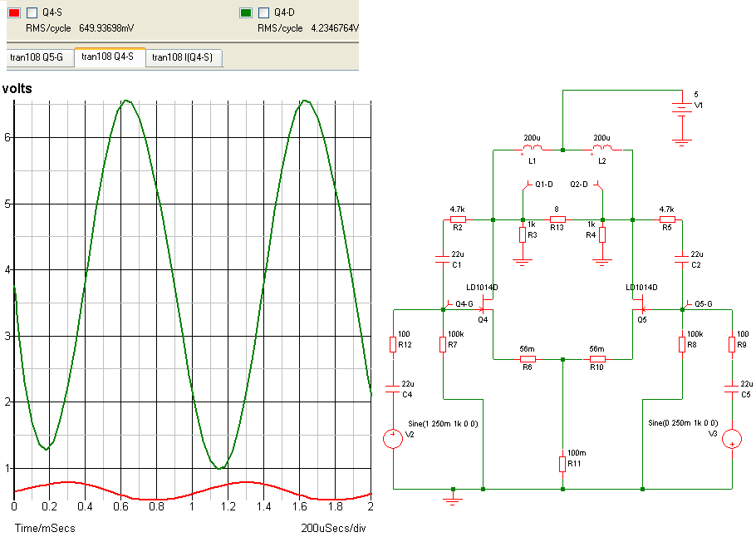
Task: Select capacitor C4 22u
Action: pyautogui.click(x=393, y=389)
